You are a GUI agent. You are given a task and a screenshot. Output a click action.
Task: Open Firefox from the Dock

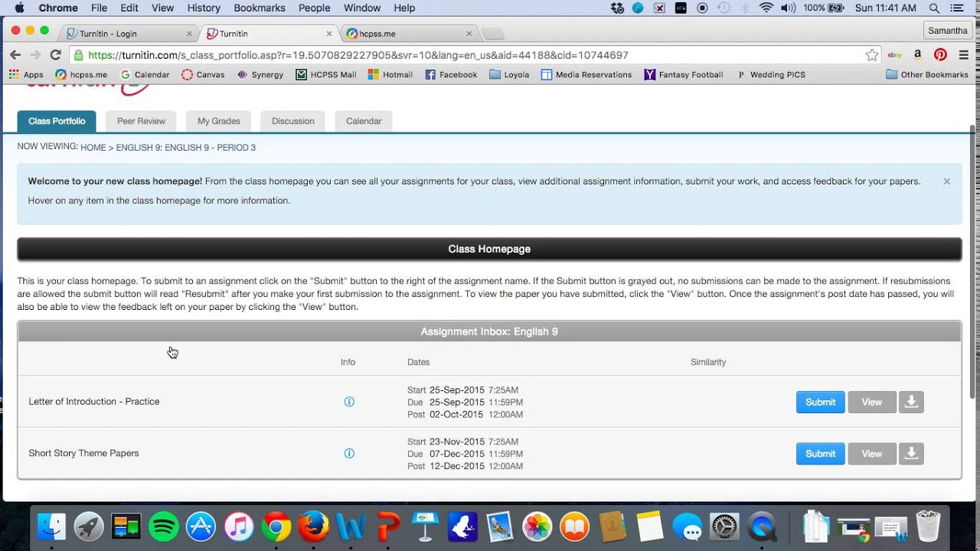pyautogui.click(x=313, y=527)
